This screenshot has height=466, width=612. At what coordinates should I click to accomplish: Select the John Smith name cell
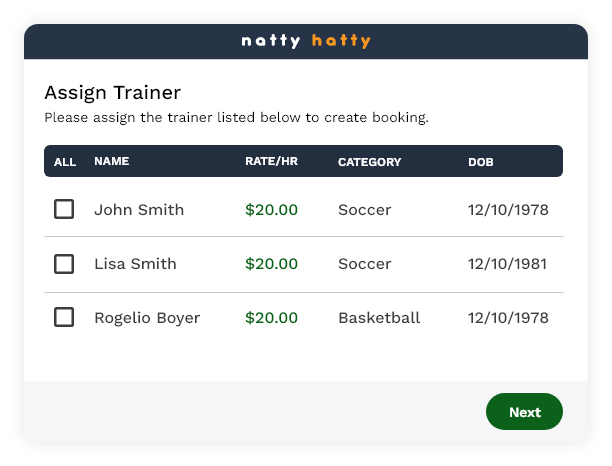tap(139, 210)
